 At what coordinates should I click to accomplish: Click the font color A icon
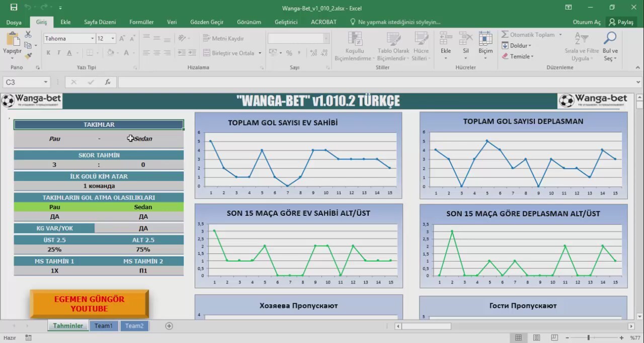(126, 53)
